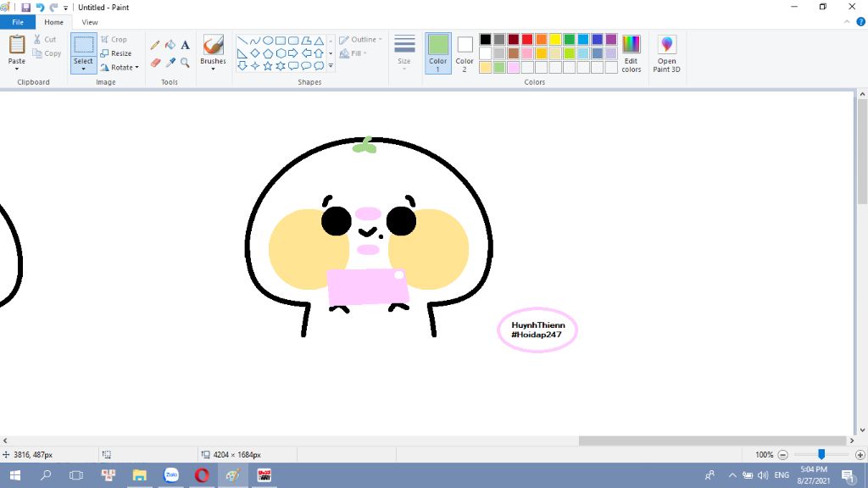The height and width of the screenshot is (488, 868).
Task: Select the Pencil tool
Action: coord(155,46)
